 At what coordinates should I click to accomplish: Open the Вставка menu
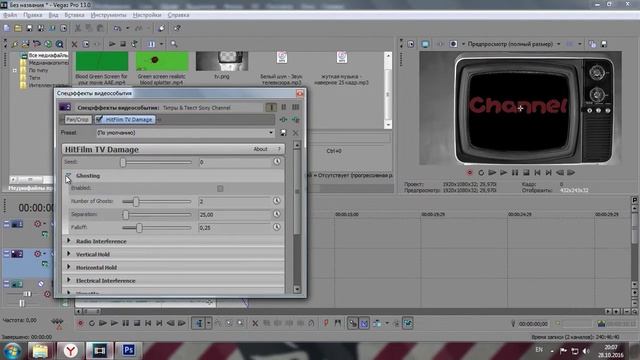pyautogui.click(x=74, y=15)
